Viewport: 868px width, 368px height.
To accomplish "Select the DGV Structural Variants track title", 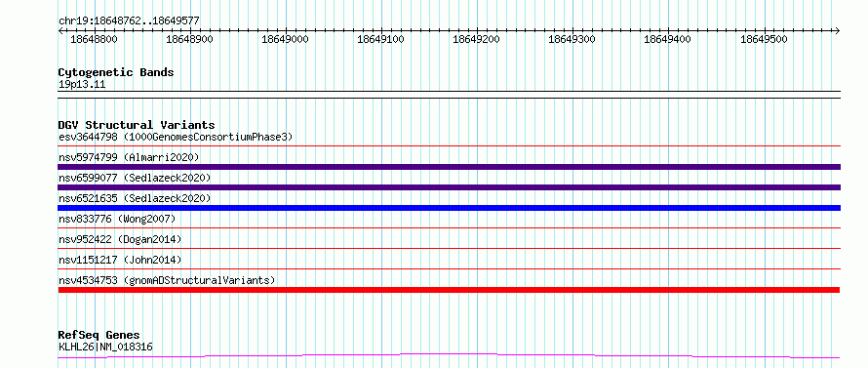I will (x=137, y=125).
